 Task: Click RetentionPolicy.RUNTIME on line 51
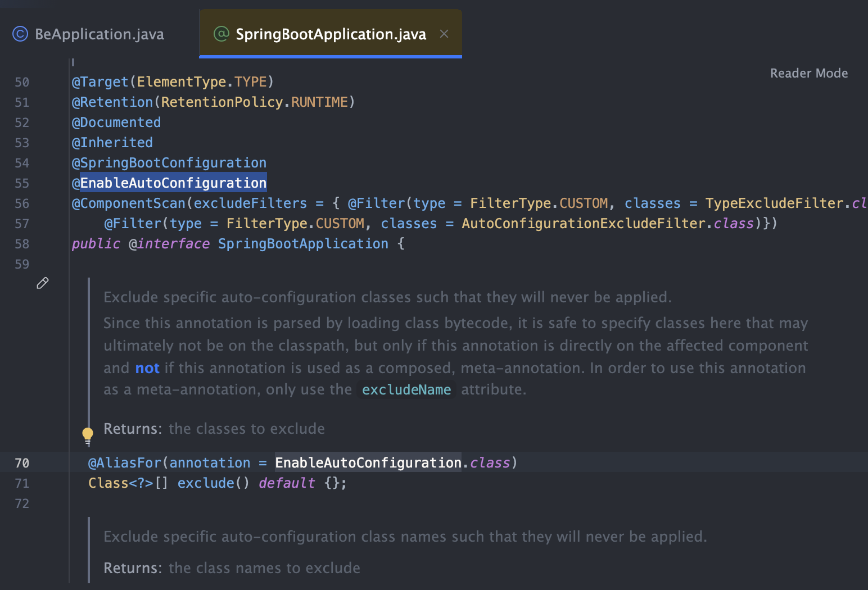[255, 102]
